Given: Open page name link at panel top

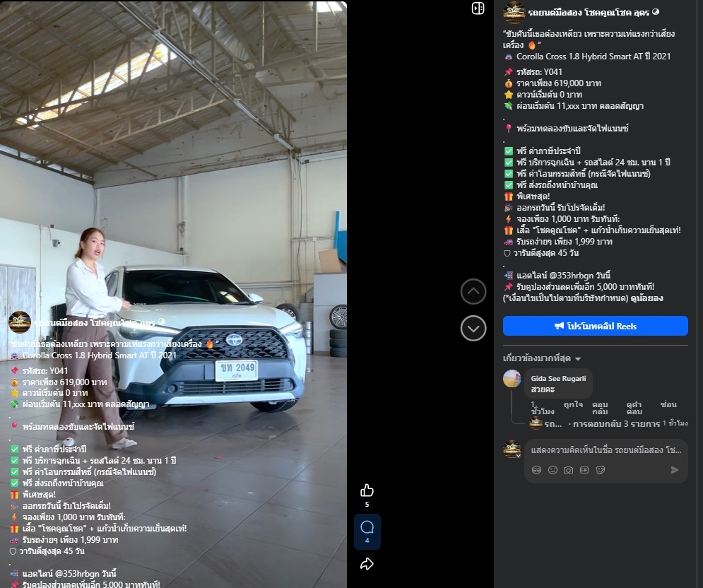Looking at the screenshot, I should click(589, 13).
